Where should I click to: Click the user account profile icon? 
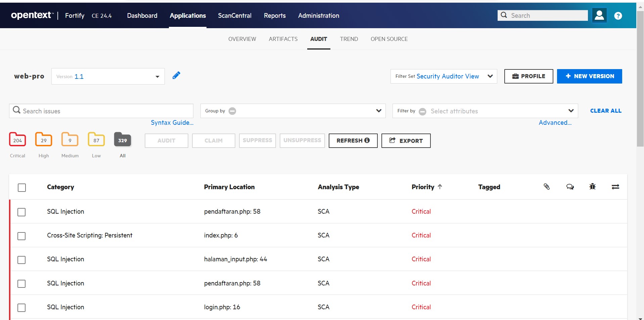point(599,15)
